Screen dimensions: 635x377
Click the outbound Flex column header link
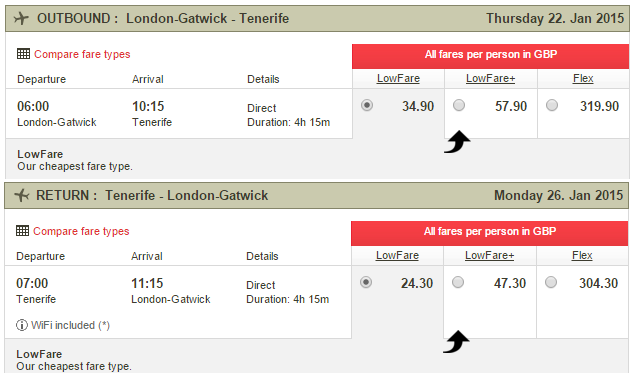[583, 78]
